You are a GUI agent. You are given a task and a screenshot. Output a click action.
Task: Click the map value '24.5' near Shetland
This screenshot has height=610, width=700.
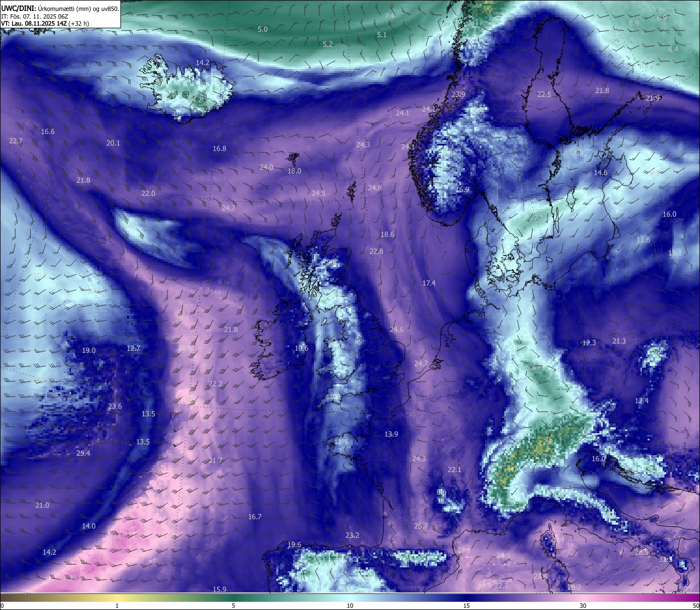(318, 194)
